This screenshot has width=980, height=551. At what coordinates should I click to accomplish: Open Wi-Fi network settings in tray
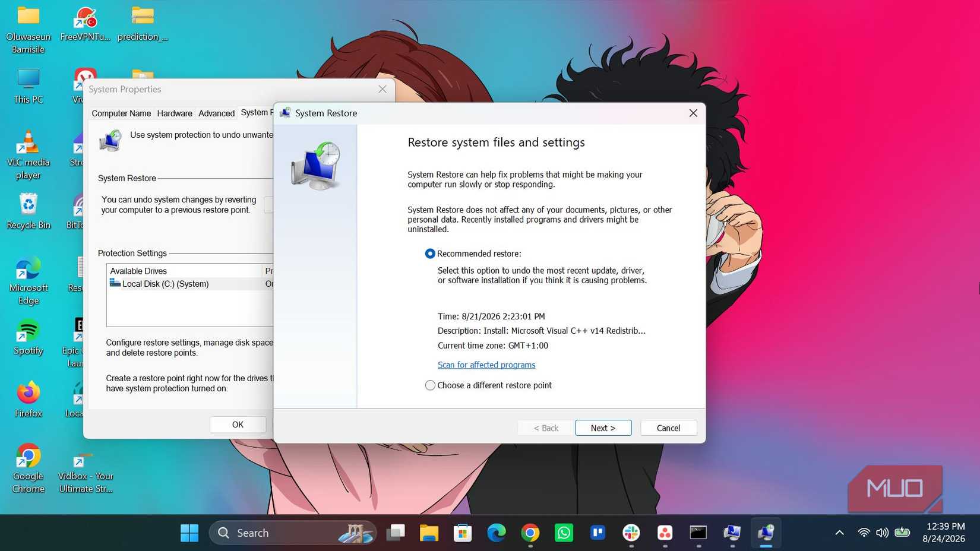click(x=864, y=533)
